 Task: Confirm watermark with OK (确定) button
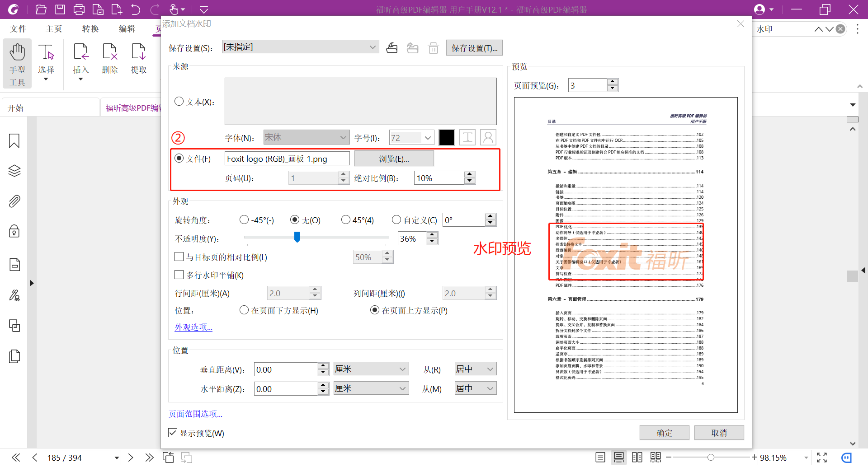pyautogui.click(x=664, y=433)
